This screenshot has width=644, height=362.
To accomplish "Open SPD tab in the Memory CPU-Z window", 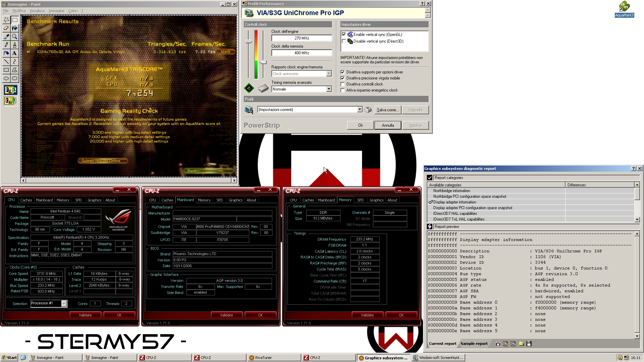I will tap(361, 200).
